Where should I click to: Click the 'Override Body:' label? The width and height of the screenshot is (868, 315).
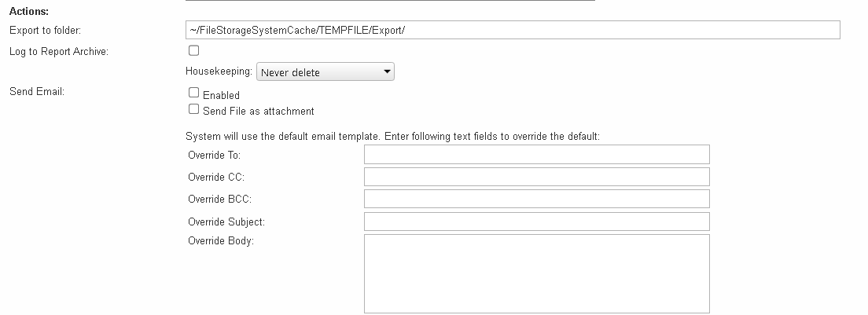coord(221,241)
